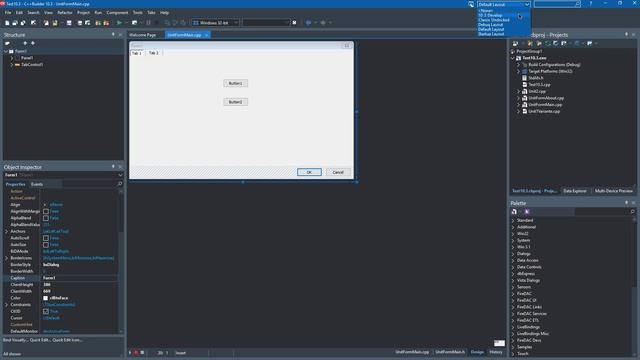Toggle the Ctl3D checkbox
The width and height of the screenshot is (640, 360).
point(46,311)
